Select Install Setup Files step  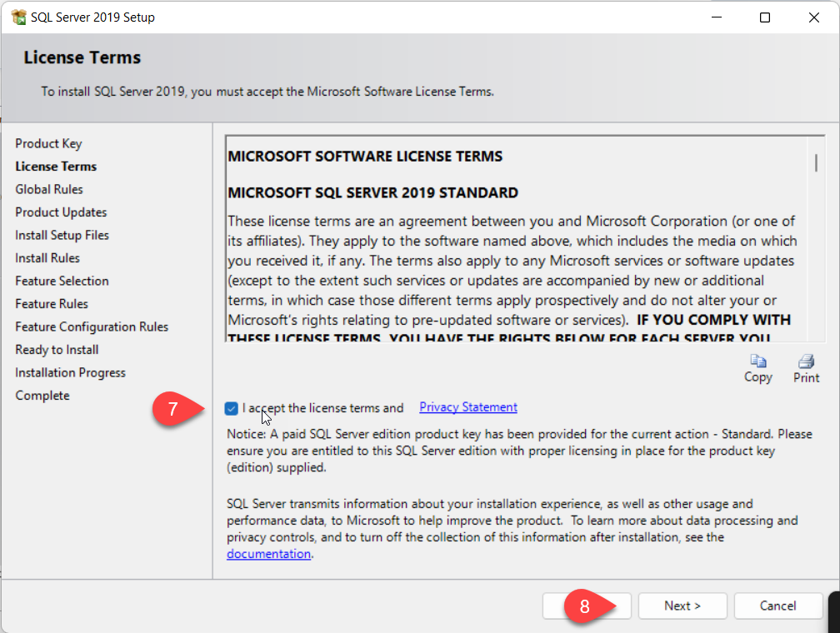point(62,235)
